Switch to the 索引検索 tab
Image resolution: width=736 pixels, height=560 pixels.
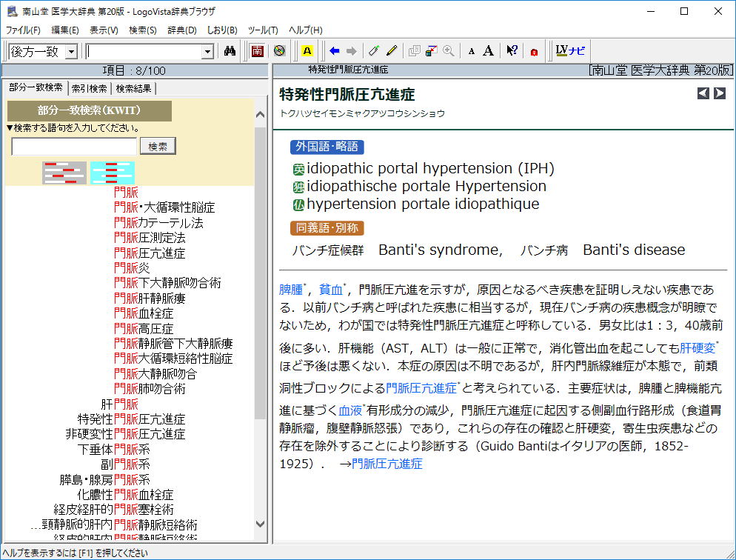coord(90,89)
